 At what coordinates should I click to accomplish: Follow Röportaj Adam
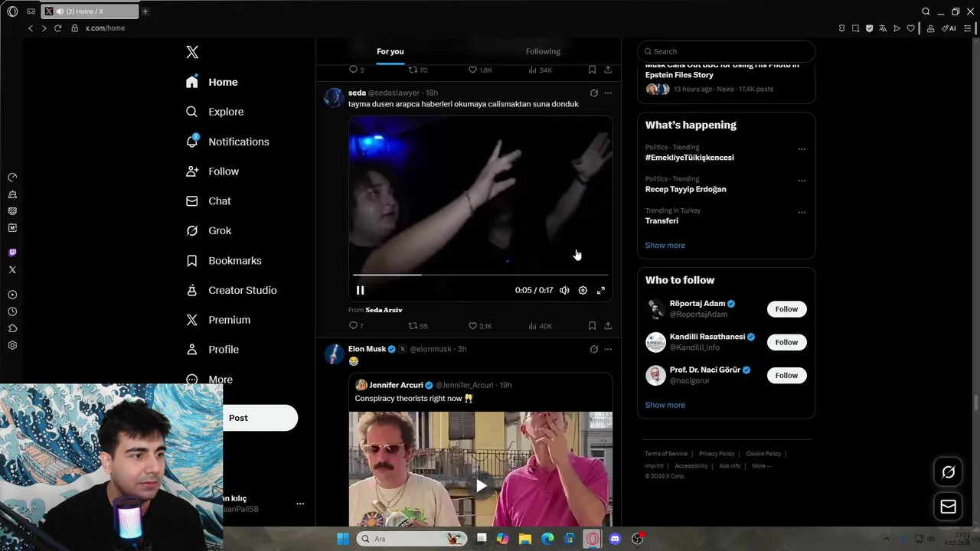click(x=786, y=309)
